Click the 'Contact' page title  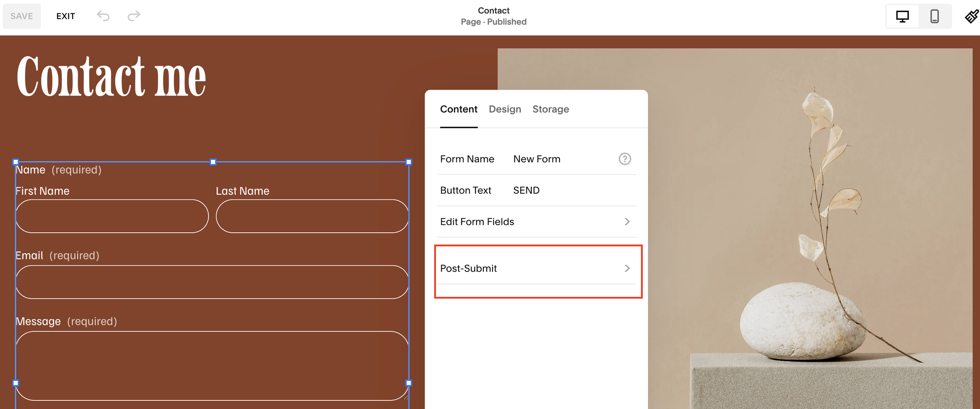pos(494,11)
